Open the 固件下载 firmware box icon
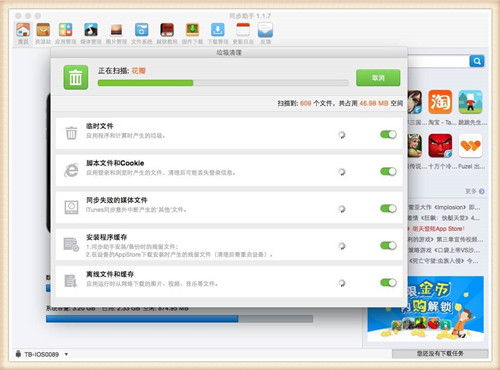 [x=192, y=30]
